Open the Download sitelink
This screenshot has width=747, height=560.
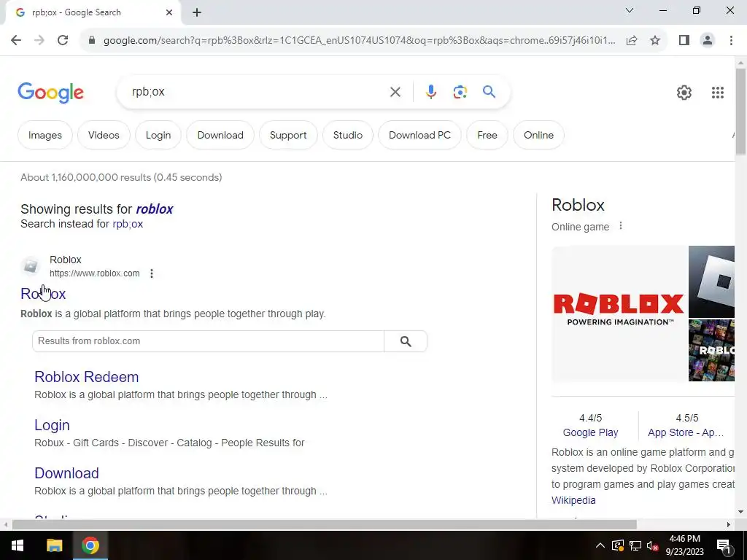(66, 472)
